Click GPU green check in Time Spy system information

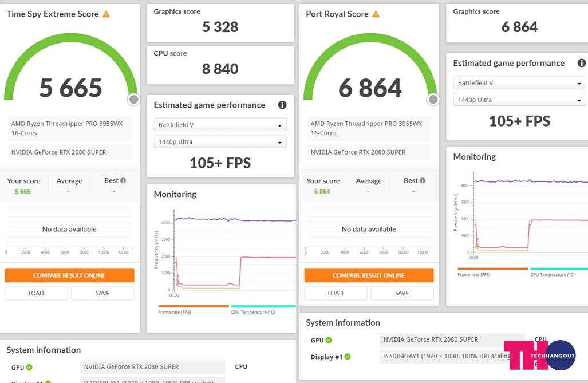[29, 367]
